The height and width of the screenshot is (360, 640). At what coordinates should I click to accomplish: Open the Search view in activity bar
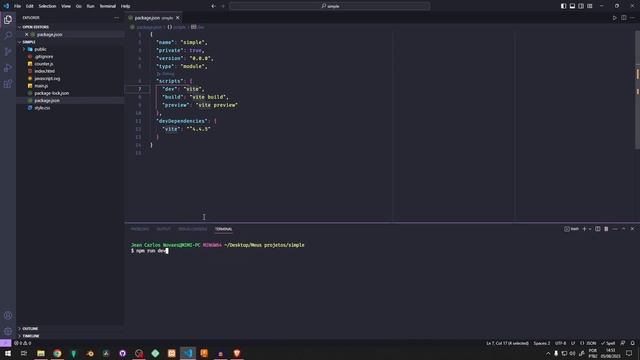coord(8,36)
